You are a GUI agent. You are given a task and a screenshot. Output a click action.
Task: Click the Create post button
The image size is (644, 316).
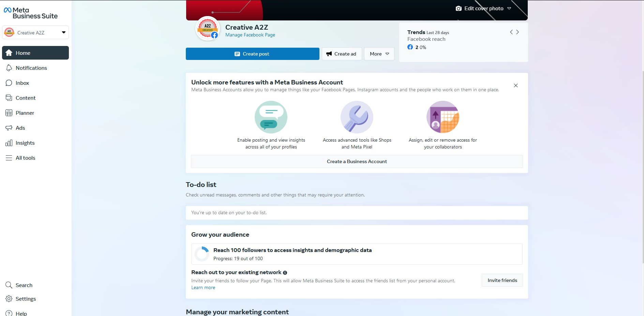click(252, 54)
